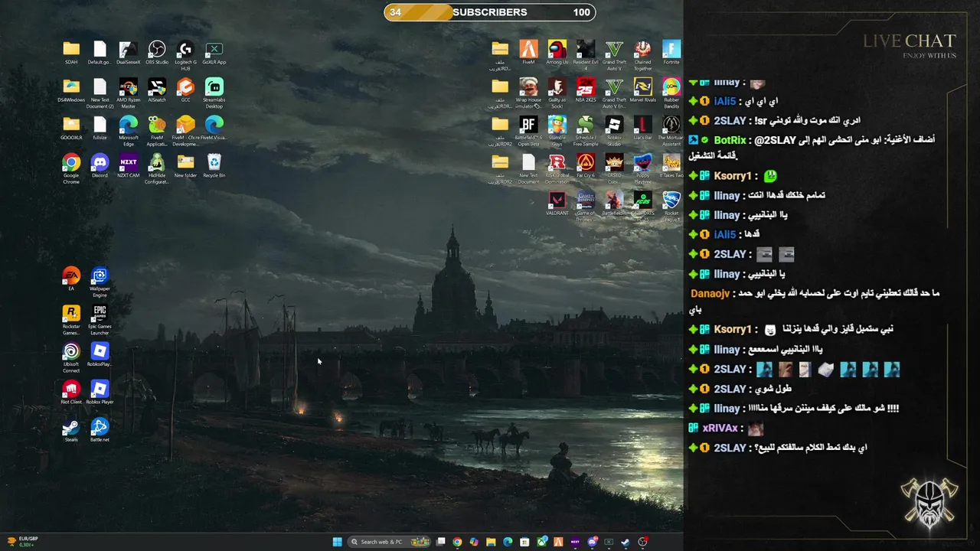Click BotRix username in live chat
Screen dimensions: 980x551
coord(729,140)
